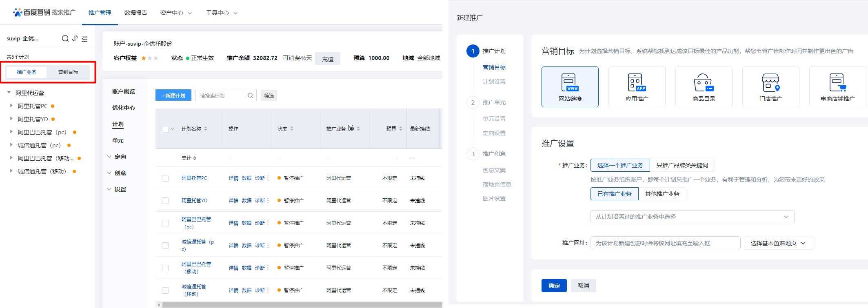Sort by 状态 column arrows
868x308 pixels.
tap(291, 129)
